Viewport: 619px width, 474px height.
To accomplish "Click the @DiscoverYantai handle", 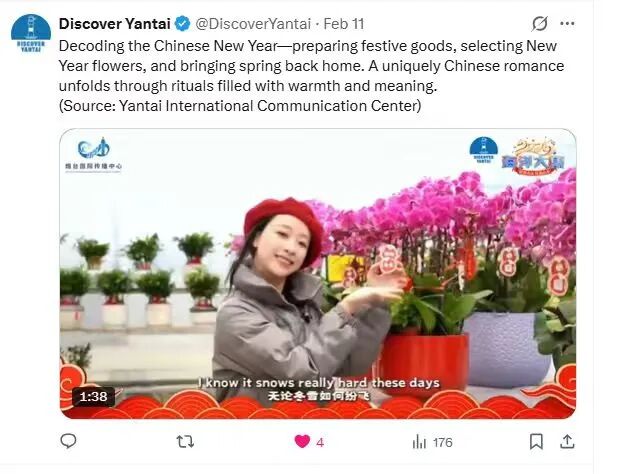I will click(x=253, y=24).
